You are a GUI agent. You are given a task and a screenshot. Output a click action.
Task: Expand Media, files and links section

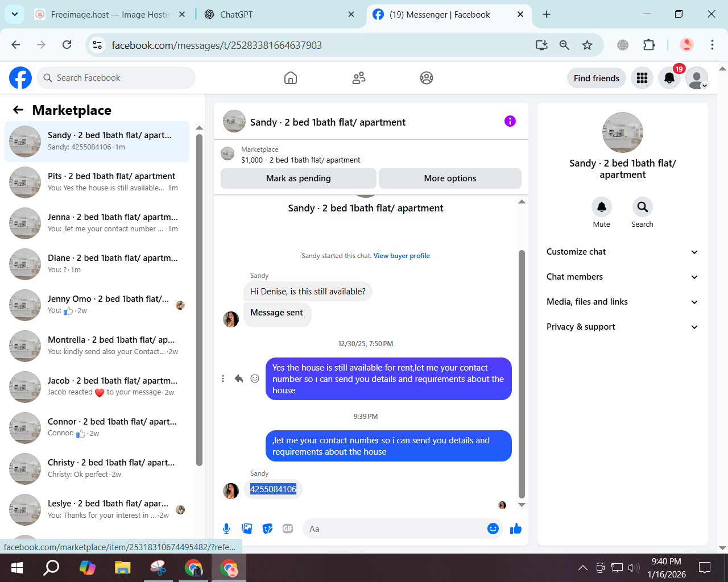point(623,302)
